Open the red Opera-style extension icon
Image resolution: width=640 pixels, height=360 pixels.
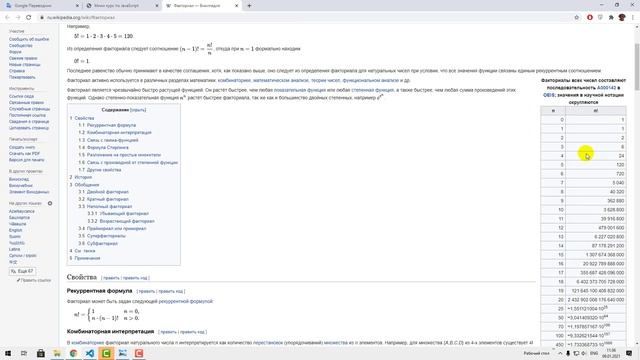coord(590,18)
